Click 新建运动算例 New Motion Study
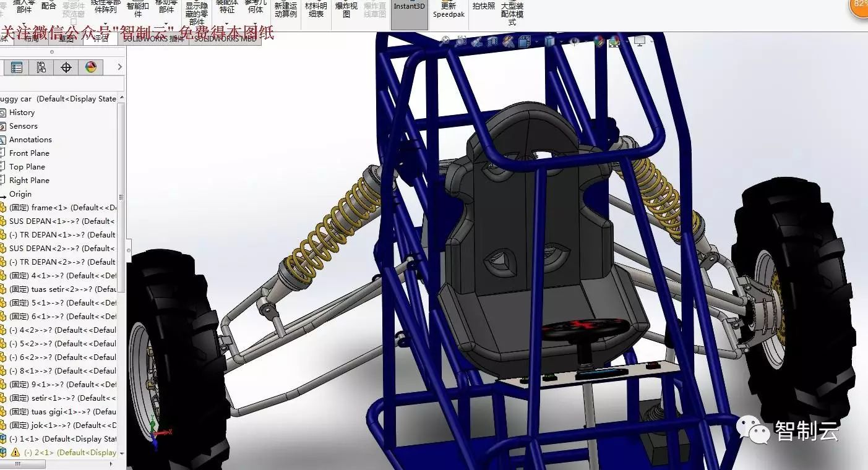The image size is (868, 470). pos(286,9)
